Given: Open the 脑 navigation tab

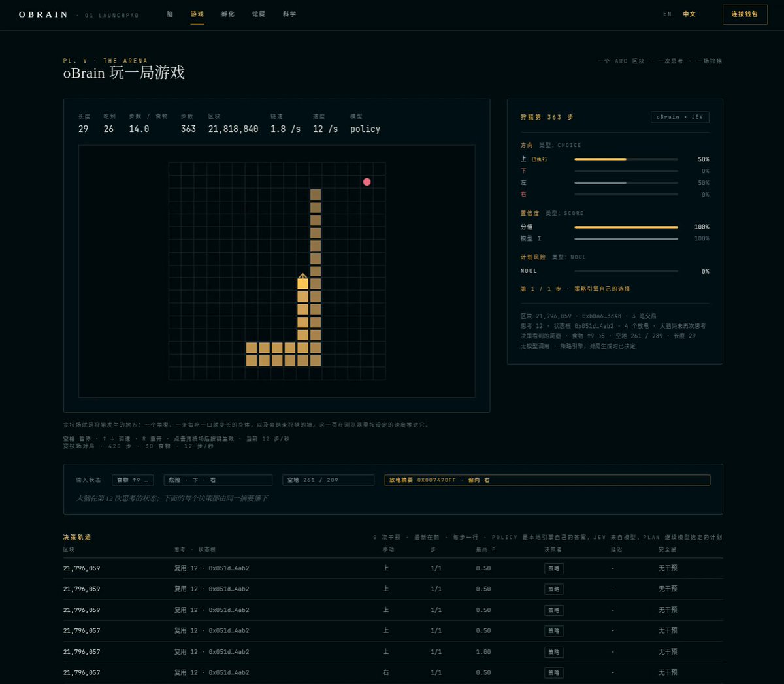Looking at the screenshot, I should [170, 14].
